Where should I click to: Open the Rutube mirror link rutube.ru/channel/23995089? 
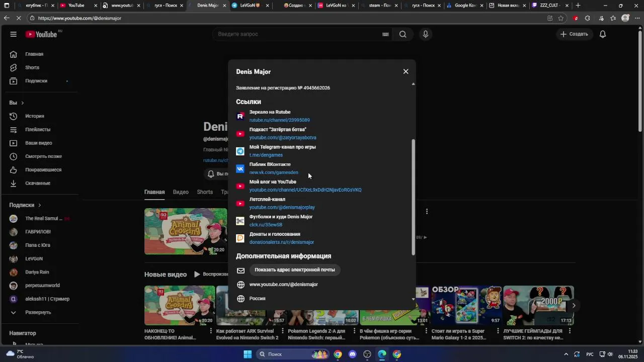click(279, 120)
